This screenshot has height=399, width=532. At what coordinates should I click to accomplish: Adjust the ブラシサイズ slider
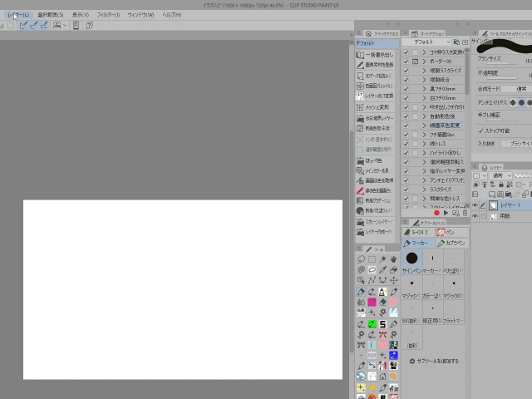pyautogui.click(x=502, y=63)
